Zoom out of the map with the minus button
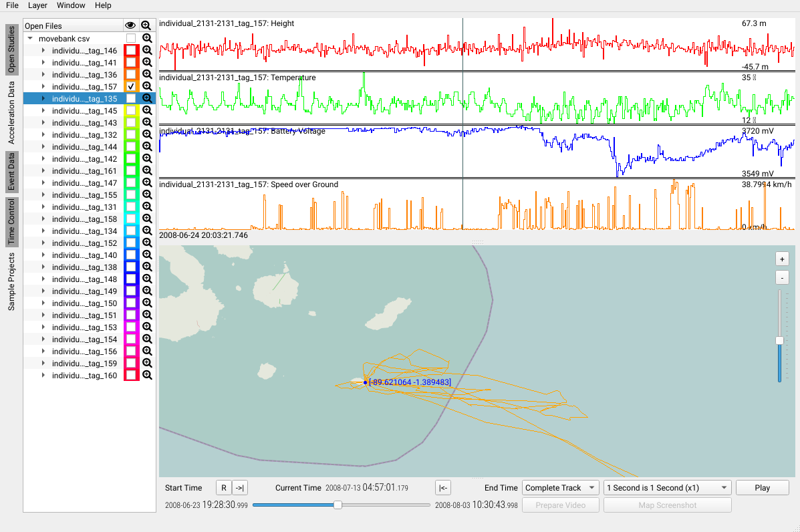The height and width of the screenshot is (532, 800). click(x=782, y=277)
